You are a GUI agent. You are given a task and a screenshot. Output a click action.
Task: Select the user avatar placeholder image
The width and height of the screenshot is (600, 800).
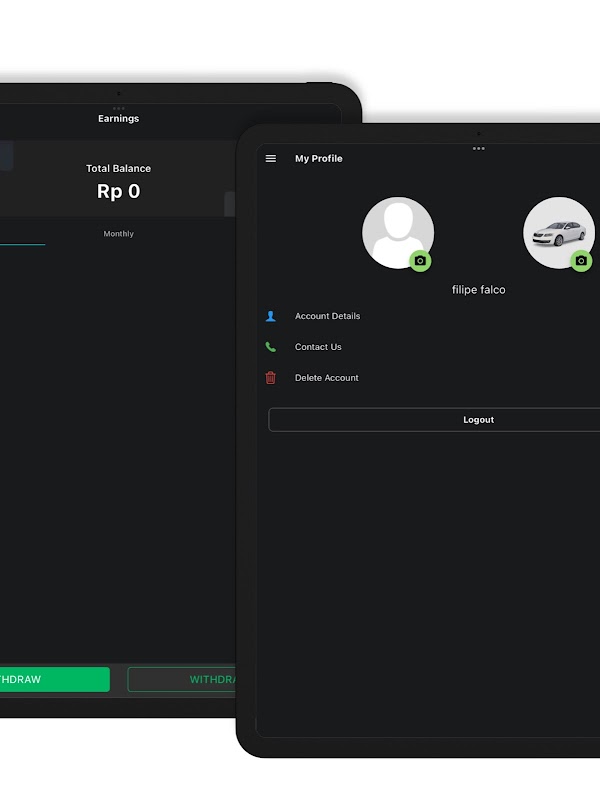click(x=398, y=233)
